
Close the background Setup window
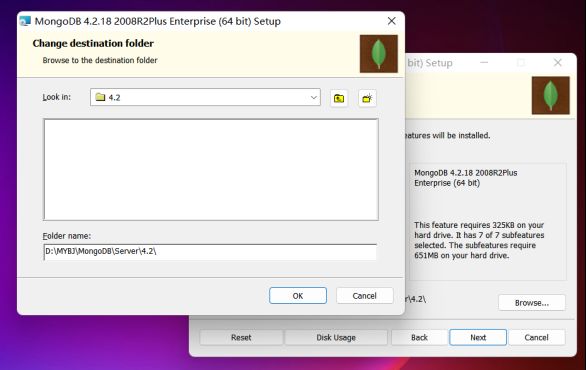point(557,63)
